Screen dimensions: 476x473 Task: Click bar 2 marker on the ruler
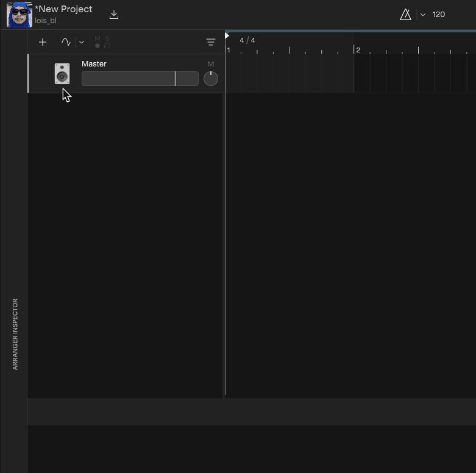358,50
